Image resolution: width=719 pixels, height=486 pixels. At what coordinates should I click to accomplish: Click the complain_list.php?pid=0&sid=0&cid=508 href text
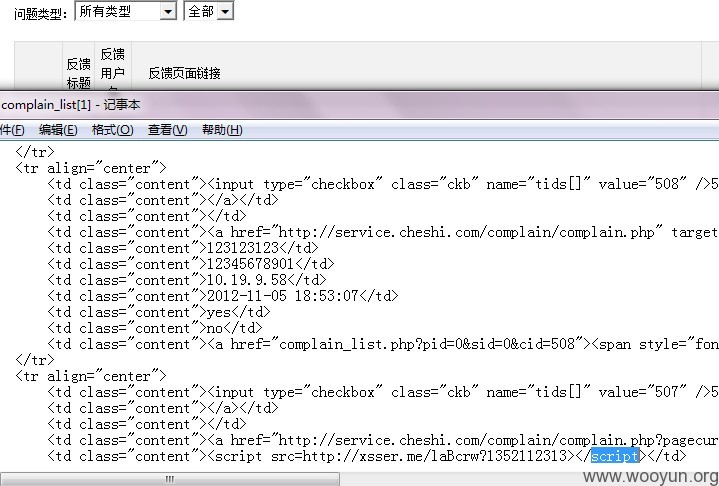click(x=427, y=344)
